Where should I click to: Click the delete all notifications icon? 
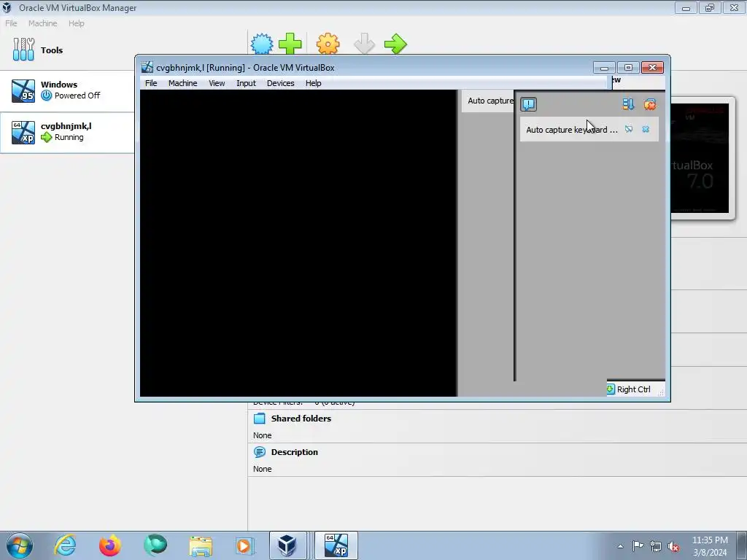650,104
